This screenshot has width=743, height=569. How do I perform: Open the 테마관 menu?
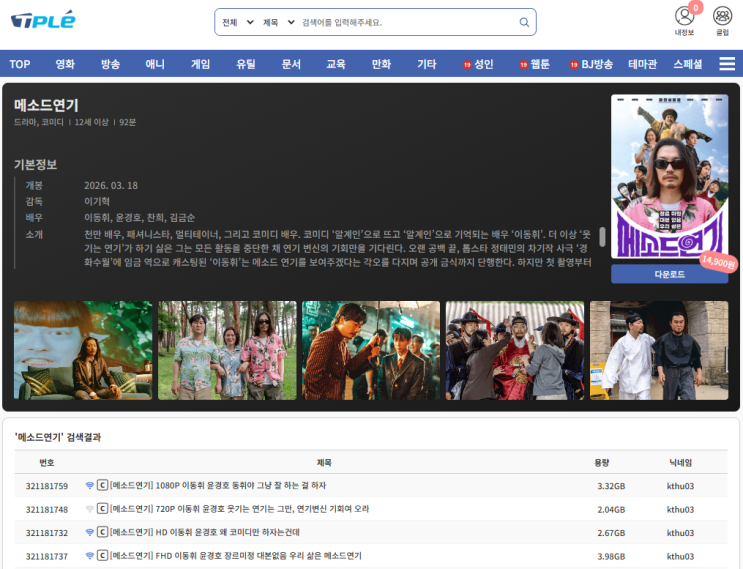tap(643, 64)
